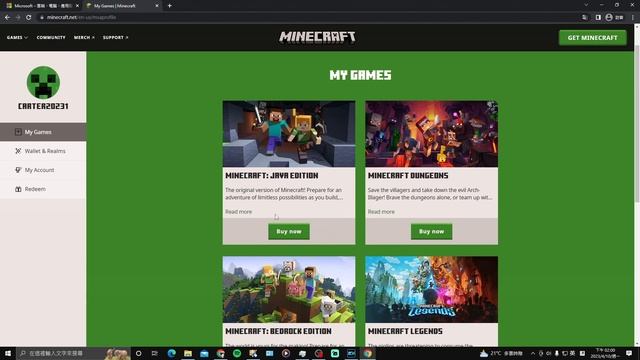Go back in browser history
Image resolution: width=640 pixels, height=360 pixels.
7,17
